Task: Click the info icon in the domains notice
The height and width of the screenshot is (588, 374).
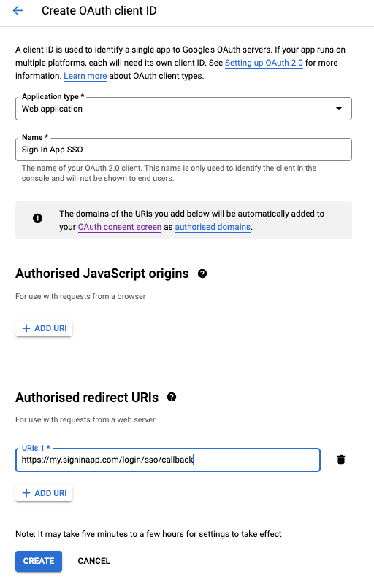Action: click(37, 218)
